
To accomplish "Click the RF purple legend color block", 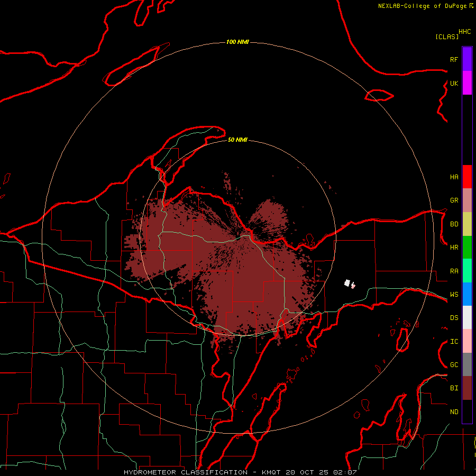I will tap(467, 59).
